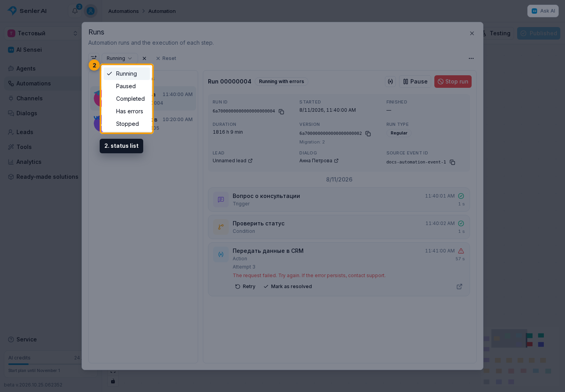Open Analytics in the sidebar
This screenshot has width=565, height=392.
pos(43,162)
